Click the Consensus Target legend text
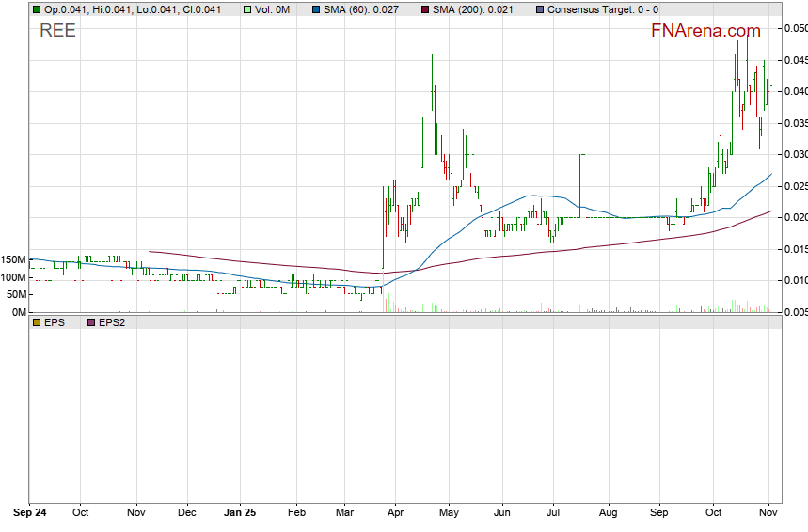The image size is (808, 532). click(603, 9)
